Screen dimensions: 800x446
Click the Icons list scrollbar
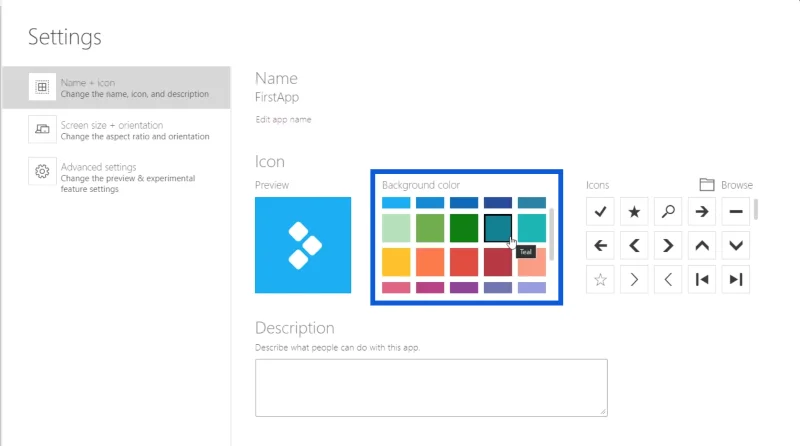click(x=756, y=209)
